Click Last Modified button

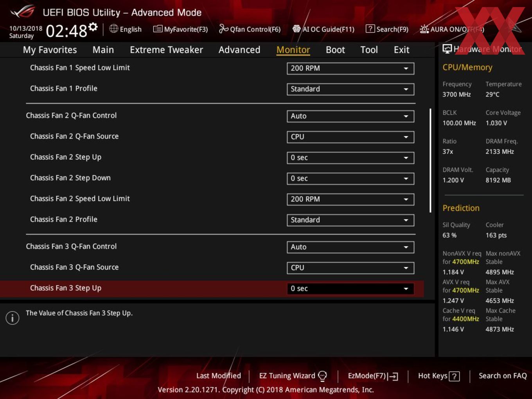coord(218,376)
